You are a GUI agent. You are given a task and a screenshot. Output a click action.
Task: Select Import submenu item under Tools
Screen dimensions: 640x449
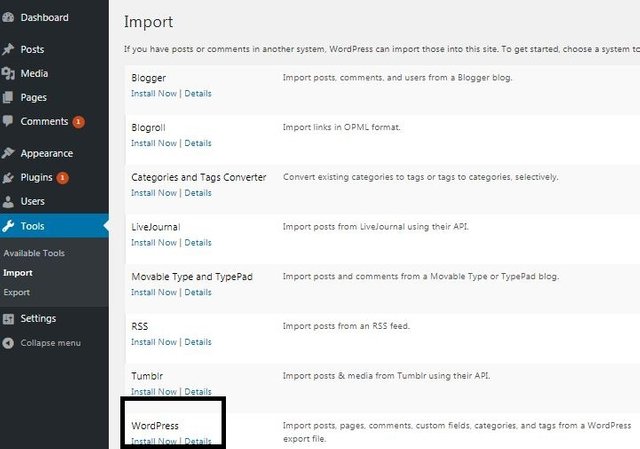pos(18,273)
